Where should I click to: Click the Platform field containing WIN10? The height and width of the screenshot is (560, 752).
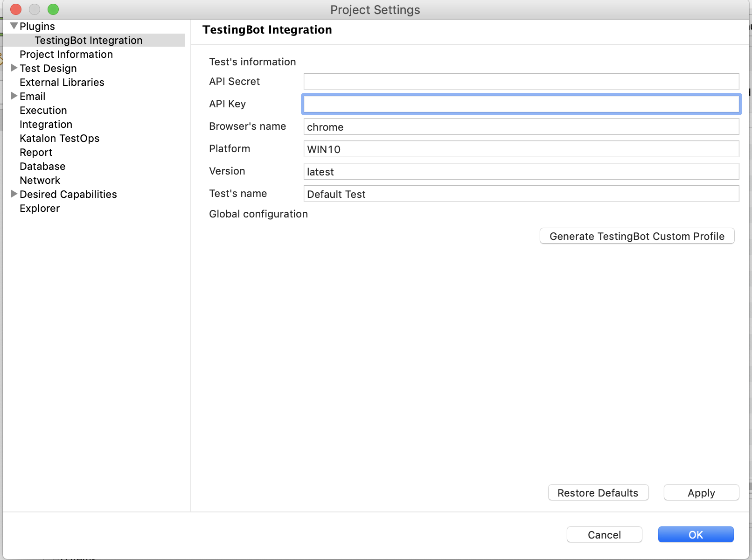coord(521,149)
